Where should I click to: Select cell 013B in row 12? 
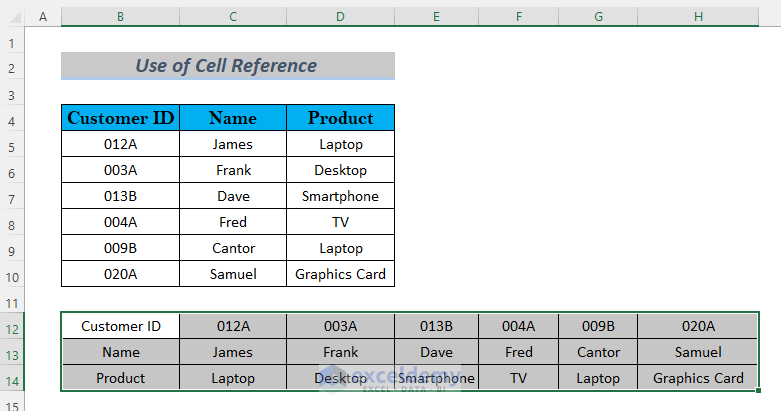436,326
